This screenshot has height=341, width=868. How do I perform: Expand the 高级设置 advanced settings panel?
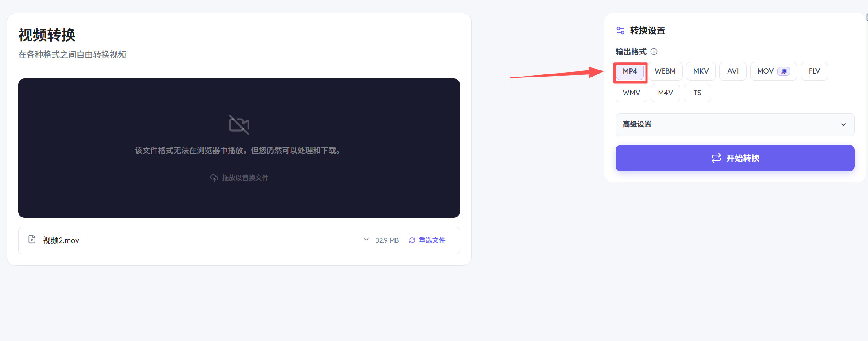click(x=735, y=124)
